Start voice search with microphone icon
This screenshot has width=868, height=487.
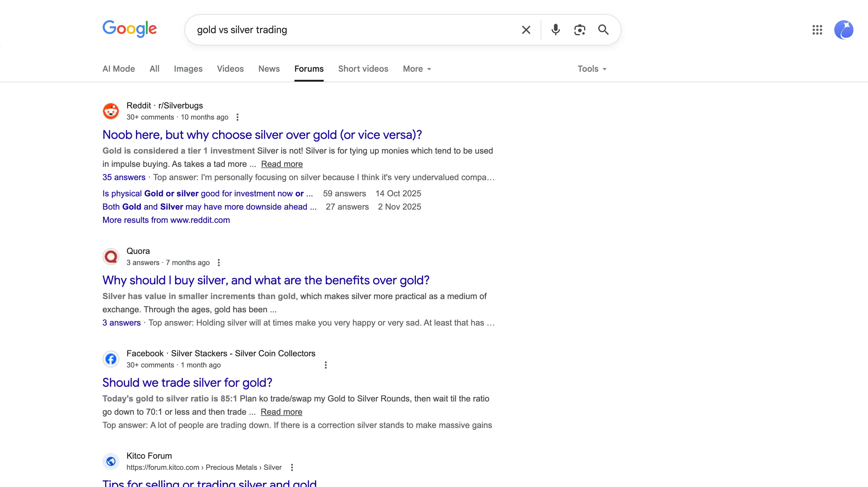tap(555, 30)
